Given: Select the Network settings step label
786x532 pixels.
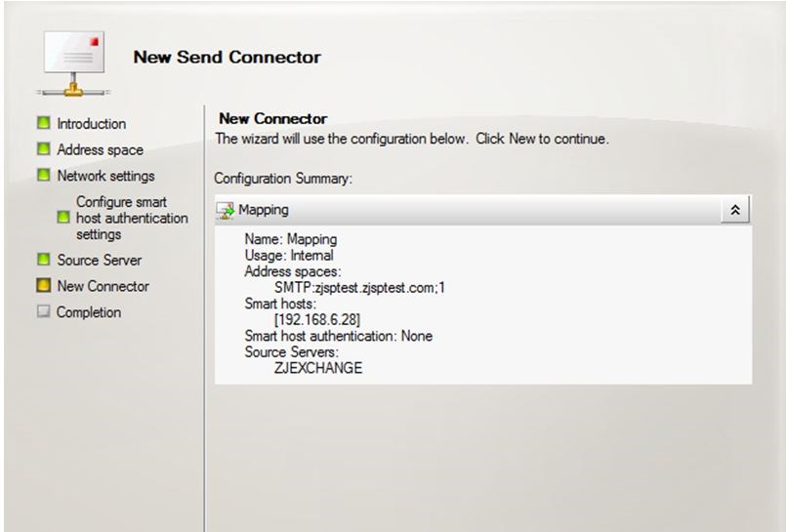Looking at the screenshot, I should pyautogui.click(x=105, y=176).
